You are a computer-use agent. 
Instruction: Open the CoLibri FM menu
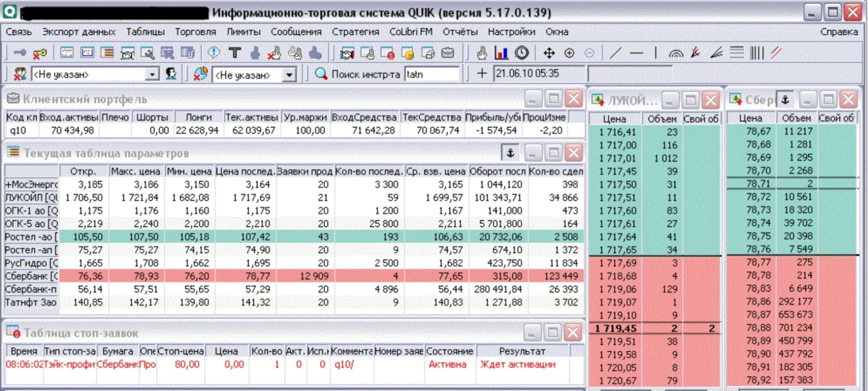(x=411, y=32)
